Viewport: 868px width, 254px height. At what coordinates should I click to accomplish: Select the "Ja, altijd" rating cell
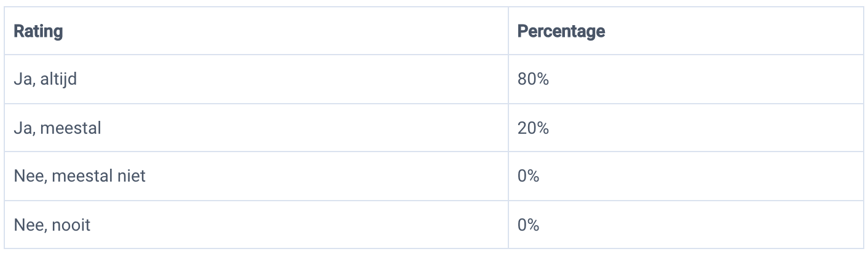click(x=45, y=80)
